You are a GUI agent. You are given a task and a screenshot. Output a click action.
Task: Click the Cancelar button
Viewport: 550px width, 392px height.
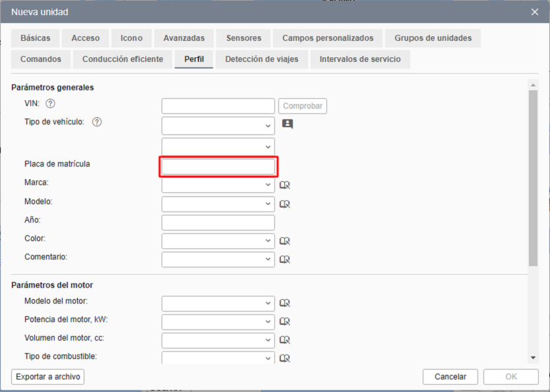point(450,377)
